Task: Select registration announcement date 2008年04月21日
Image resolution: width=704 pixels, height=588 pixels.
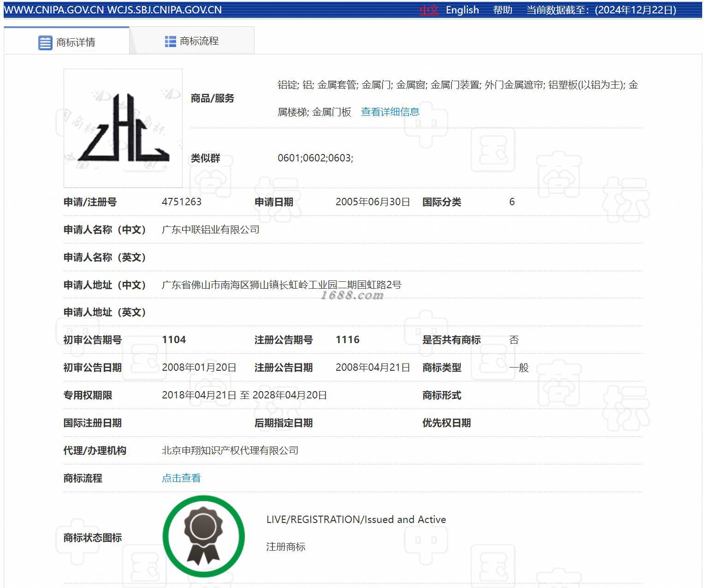Action: tap(373, 368)
